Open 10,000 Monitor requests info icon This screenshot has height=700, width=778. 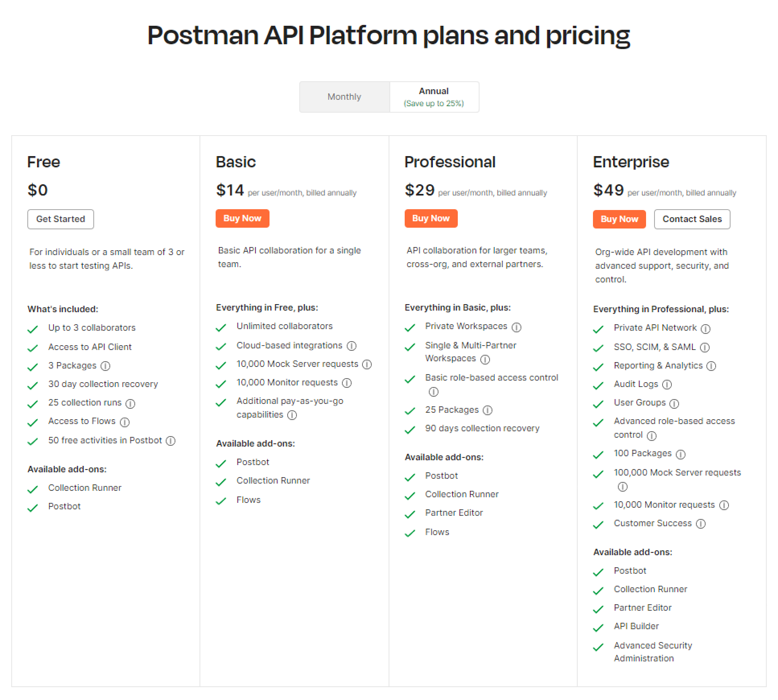coord(347,383)
